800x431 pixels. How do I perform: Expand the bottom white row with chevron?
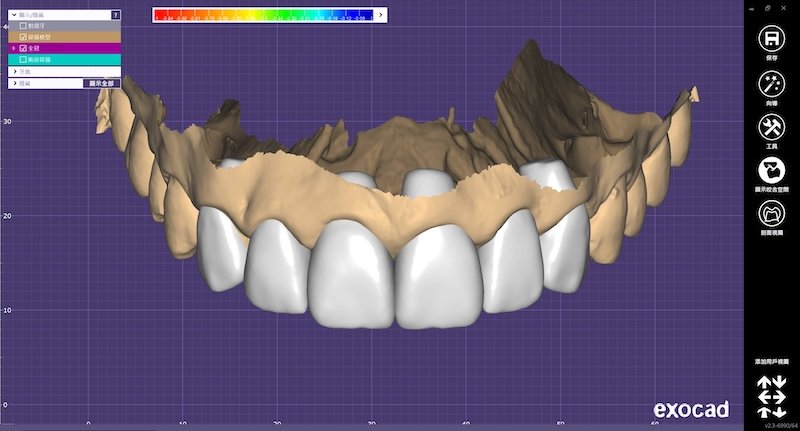coord(15,83)
